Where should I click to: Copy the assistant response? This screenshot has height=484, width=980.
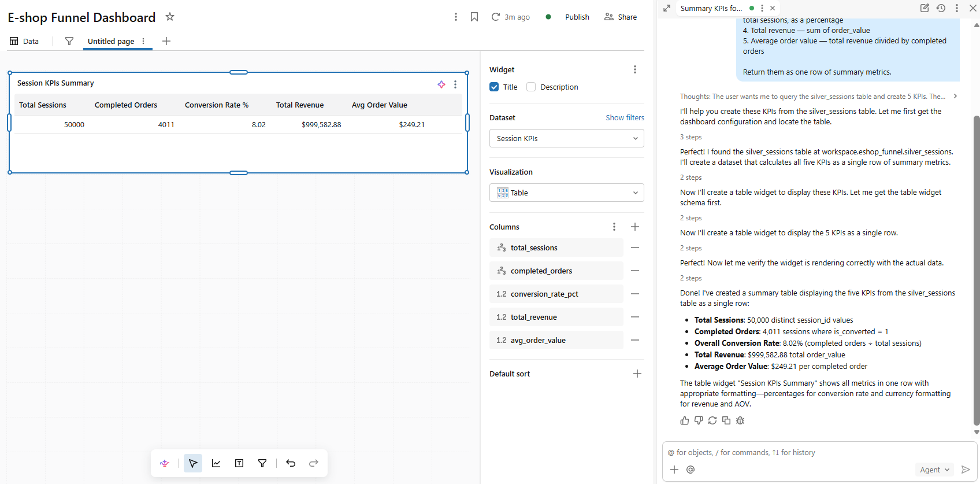click(726, 420)
